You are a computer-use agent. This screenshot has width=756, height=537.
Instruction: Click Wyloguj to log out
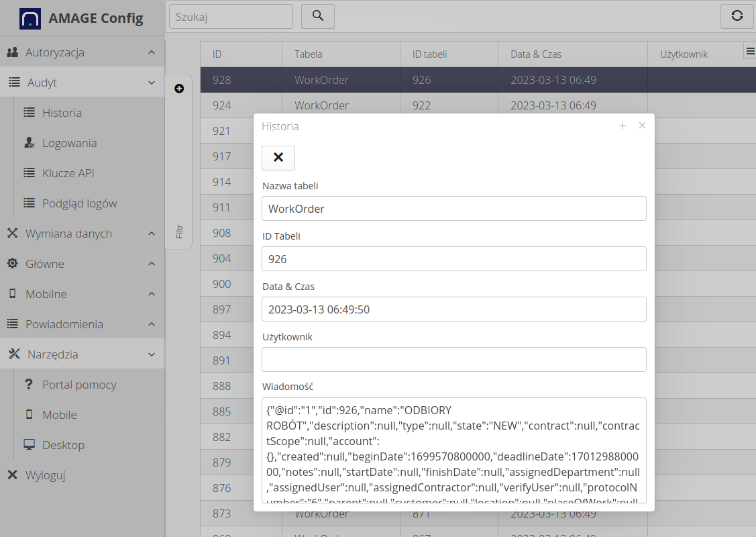coord(45,475)
